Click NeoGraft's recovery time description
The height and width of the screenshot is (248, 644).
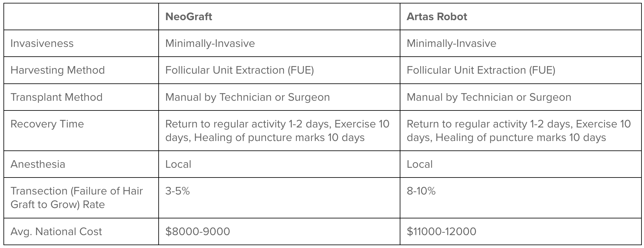[x=278, y=131]
